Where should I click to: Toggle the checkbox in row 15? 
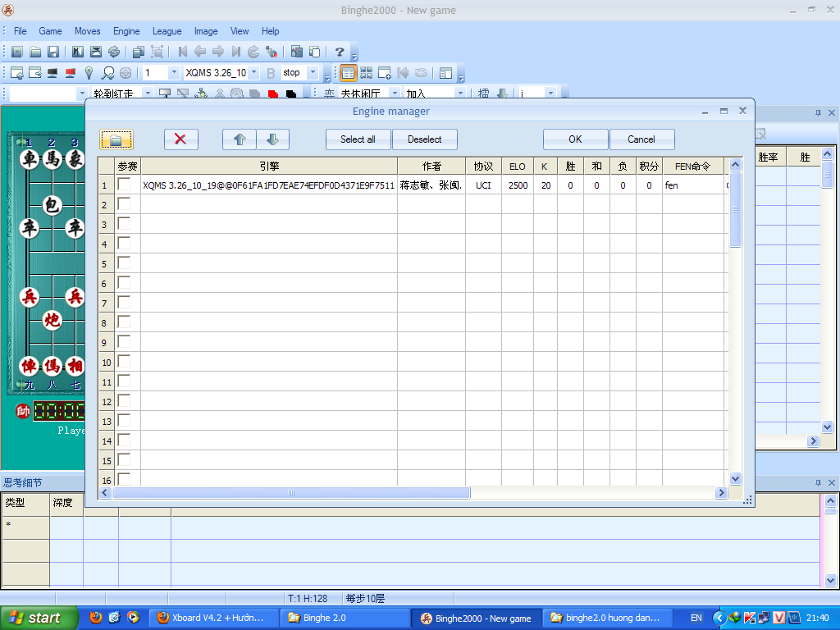[x=125, y=460]
